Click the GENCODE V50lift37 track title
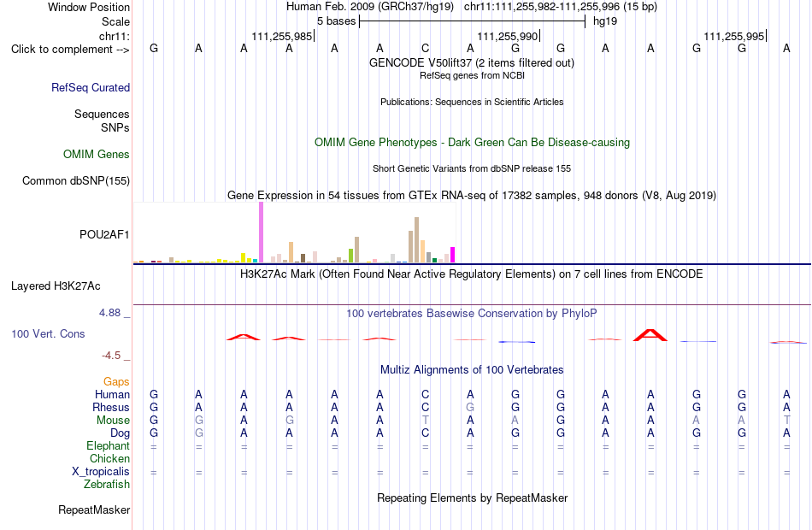The image size is (812, 530). click(472, 62)
